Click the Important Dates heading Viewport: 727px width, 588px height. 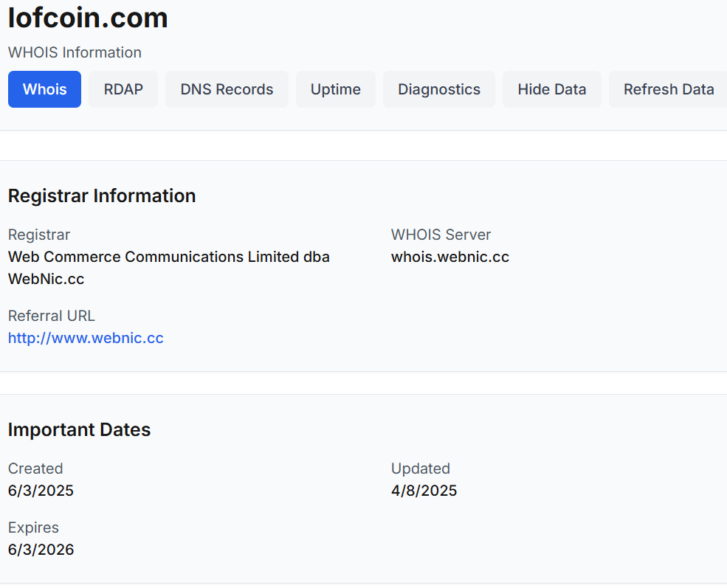(x=79, y=430)
